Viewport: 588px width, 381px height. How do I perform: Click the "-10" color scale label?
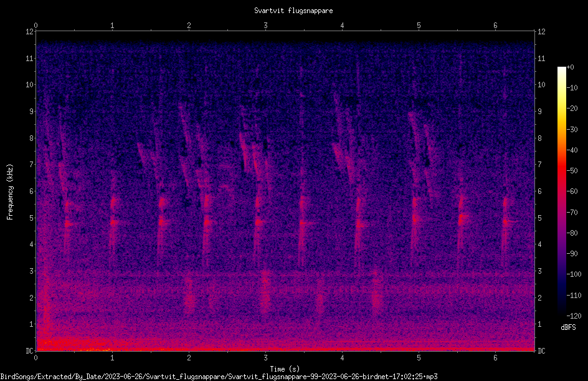point(572,88)
